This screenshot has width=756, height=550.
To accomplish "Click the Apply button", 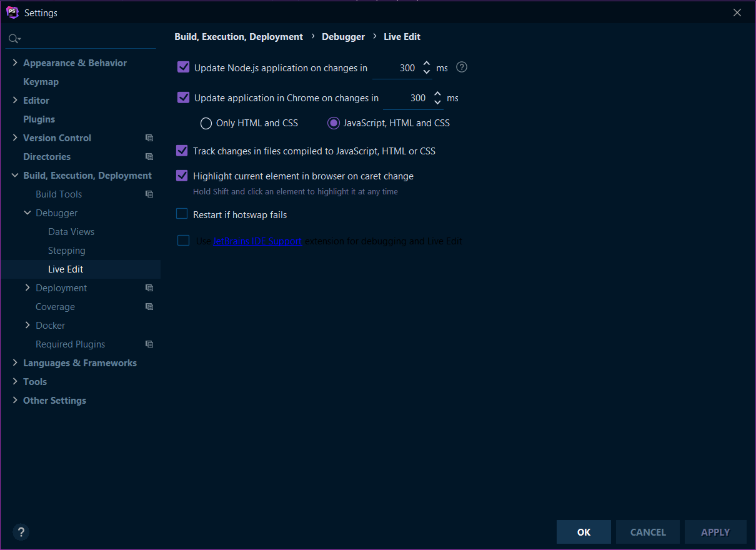I will 715,532.
